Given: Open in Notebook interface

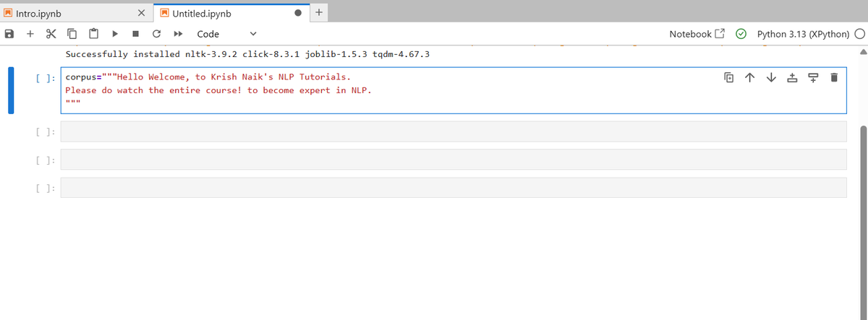Looking at the screenshot, I should pos(697,34).
